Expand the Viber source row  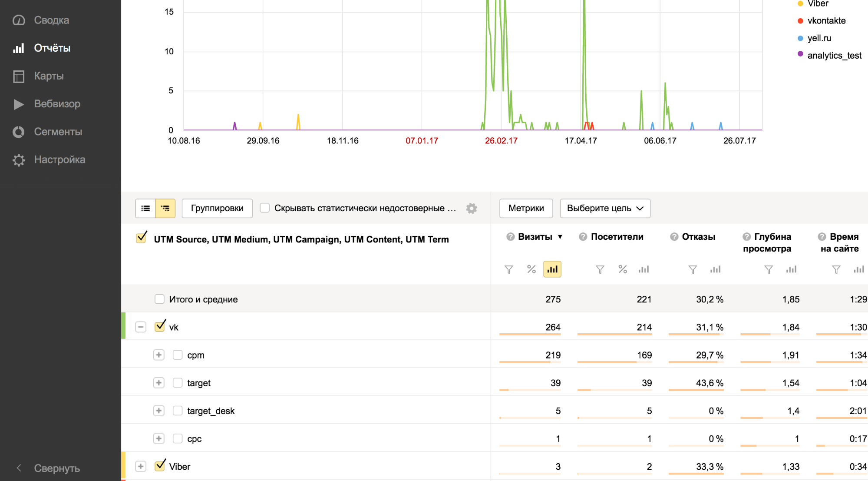(141, 466)
